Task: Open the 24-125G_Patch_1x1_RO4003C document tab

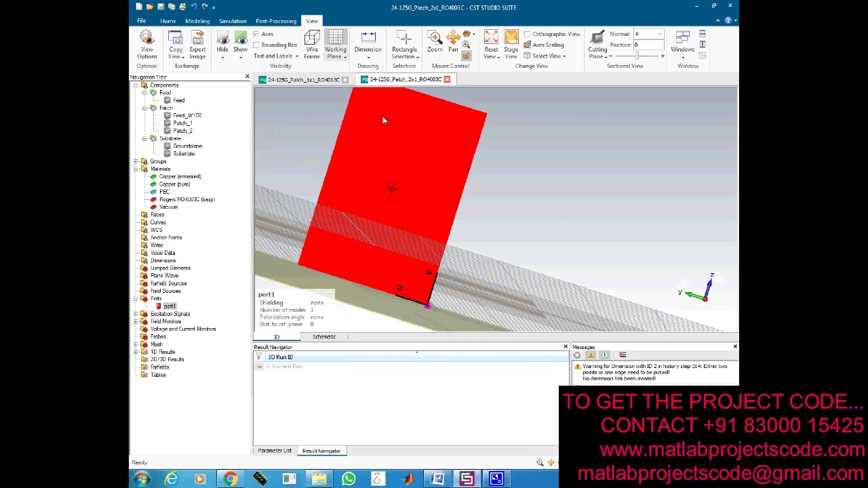Action: point(303,80)
